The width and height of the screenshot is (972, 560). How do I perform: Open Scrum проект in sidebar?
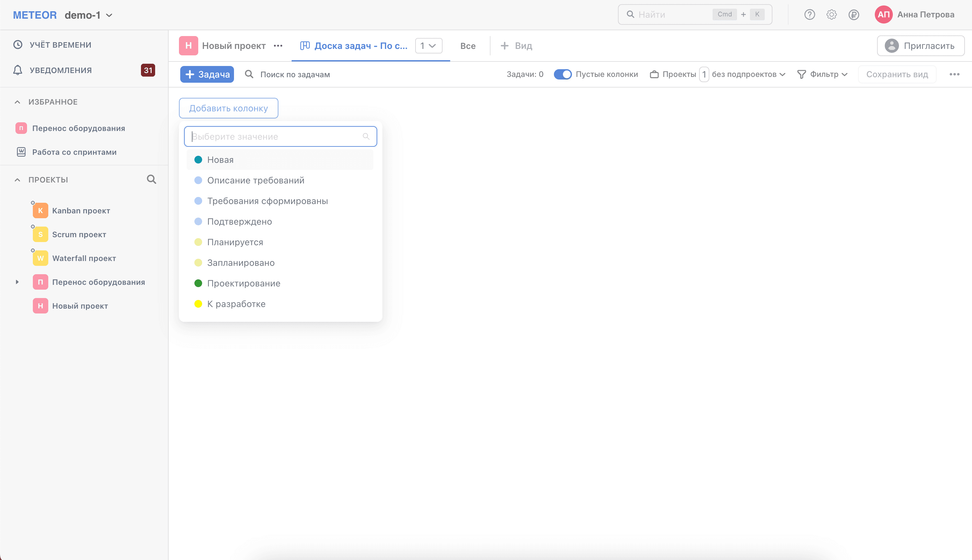point(79,234)
